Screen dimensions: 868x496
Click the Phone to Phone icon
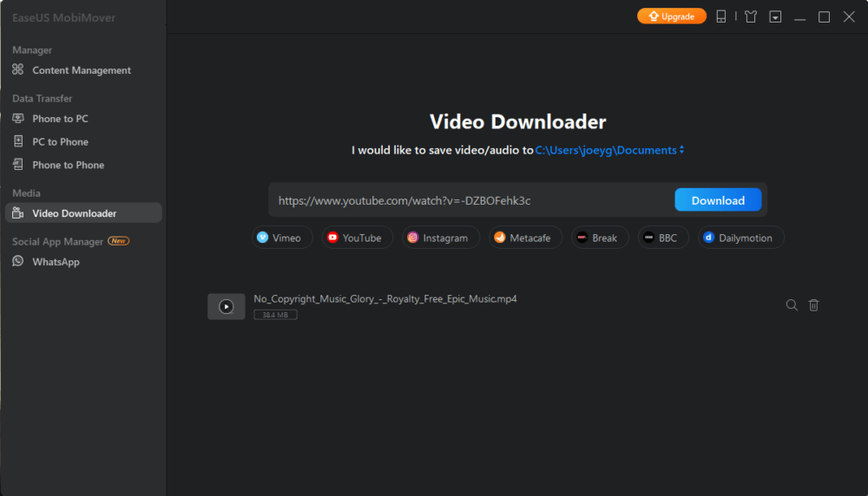(18, 164)
